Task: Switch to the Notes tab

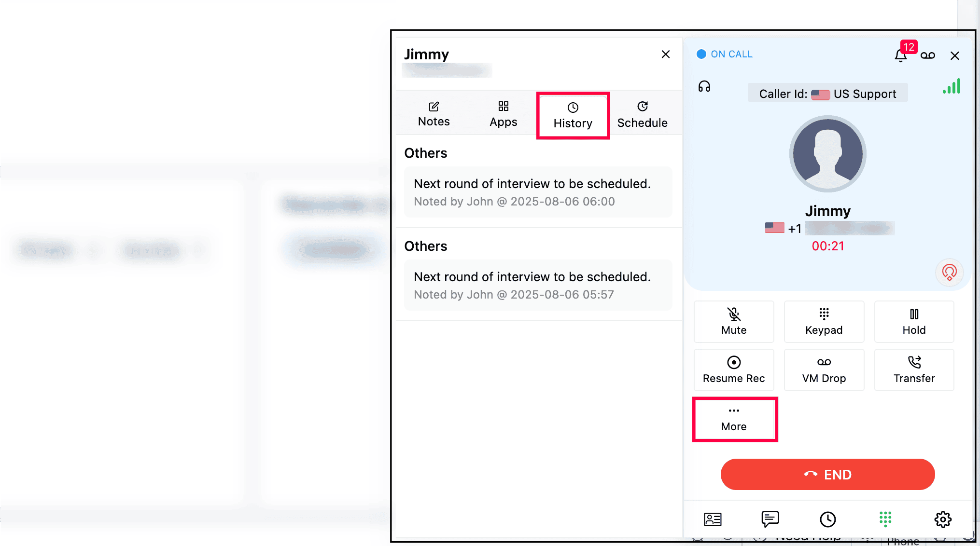Action: (434, 114)
